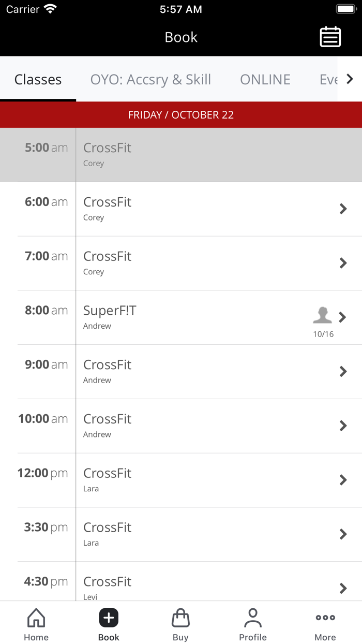This screenshot has height=644, width=362.
Task: Tap the attendee silhouette icon on SuperF!T class
Action: 322,315
